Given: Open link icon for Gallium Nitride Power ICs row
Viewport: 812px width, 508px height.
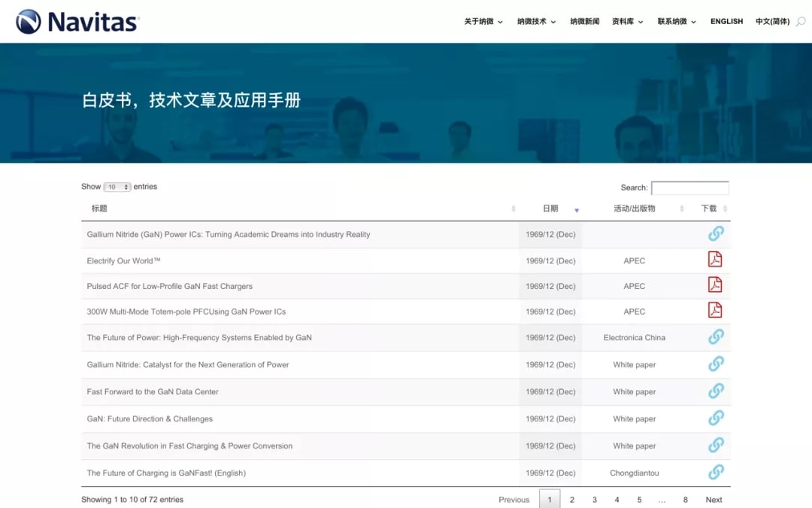Looking at the screenshot, I should click(716, 234).
